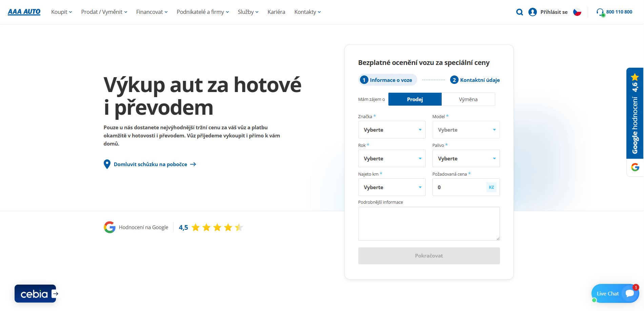This screenshot has height=311, width=644.
Task: Open the Najeto km dropdown
Action: [x=392, y=187]
